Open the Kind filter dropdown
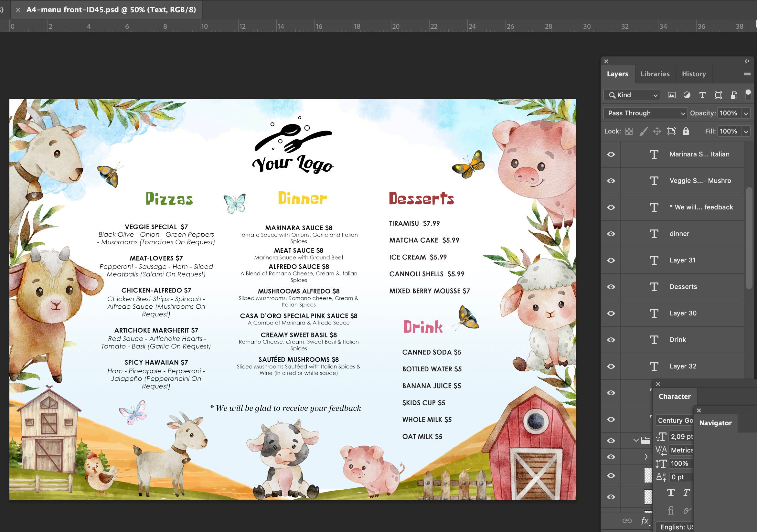Image resolution: width=757 pixels, height=532 pixels. 631,95
